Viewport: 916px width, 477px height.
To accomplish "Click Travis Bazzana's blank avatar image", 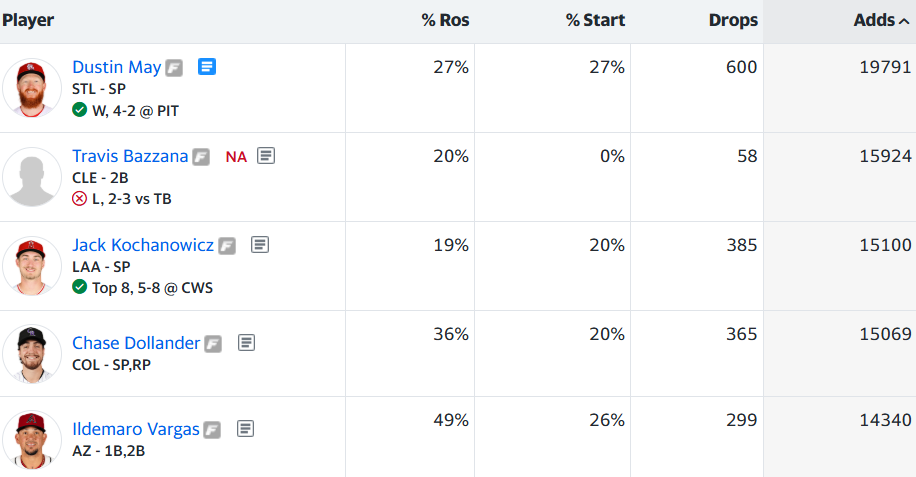I will point(32,177).
